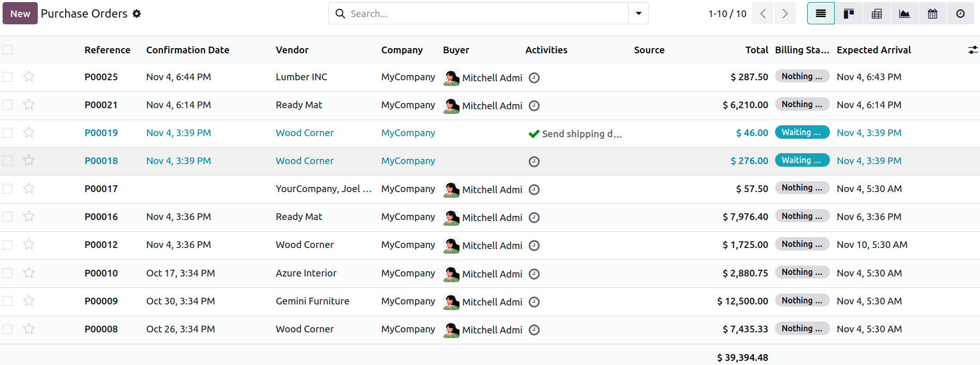
Task: Open the Graph view
Action: (x=904, y=13)
